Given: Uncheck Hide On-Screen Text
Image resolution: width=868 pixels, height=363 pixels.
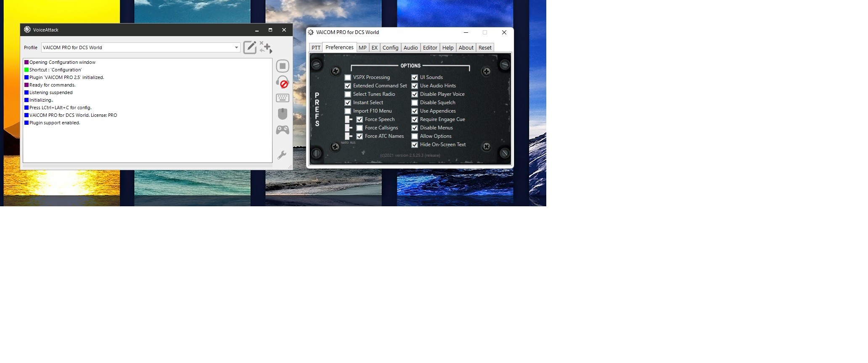Looking at the screenshot, I should click(x=415, y=145).
